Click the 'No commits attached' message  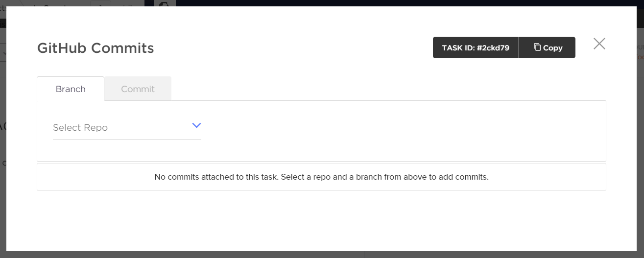click(321, 177)
